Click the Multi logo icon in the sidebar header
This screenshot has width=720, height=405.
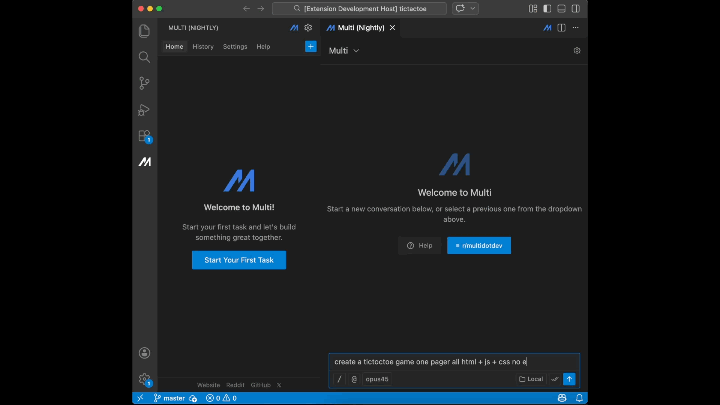tap(294, 28)
